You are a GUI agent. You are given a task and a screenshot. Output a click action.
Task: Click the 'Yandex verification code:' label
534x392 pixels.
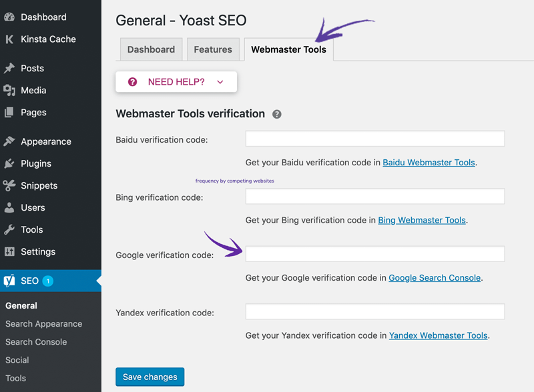point(165,313)
